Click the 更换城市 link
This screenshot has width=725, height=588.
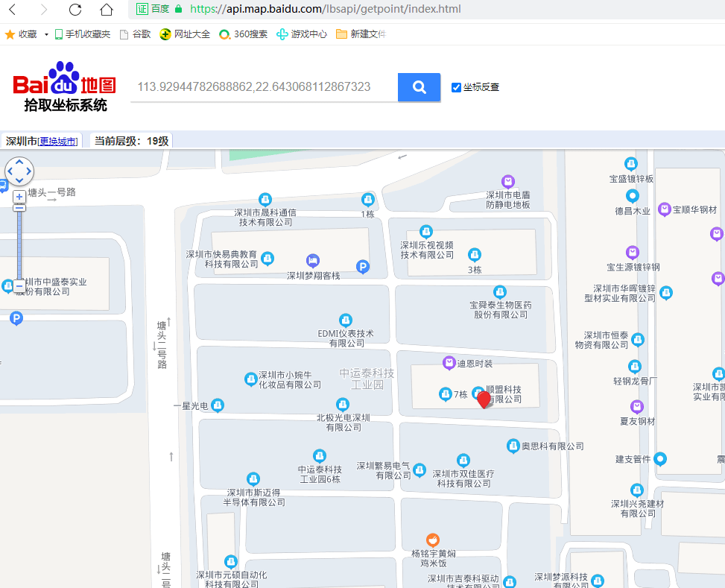pyautogui.click(x=58, y=142)
